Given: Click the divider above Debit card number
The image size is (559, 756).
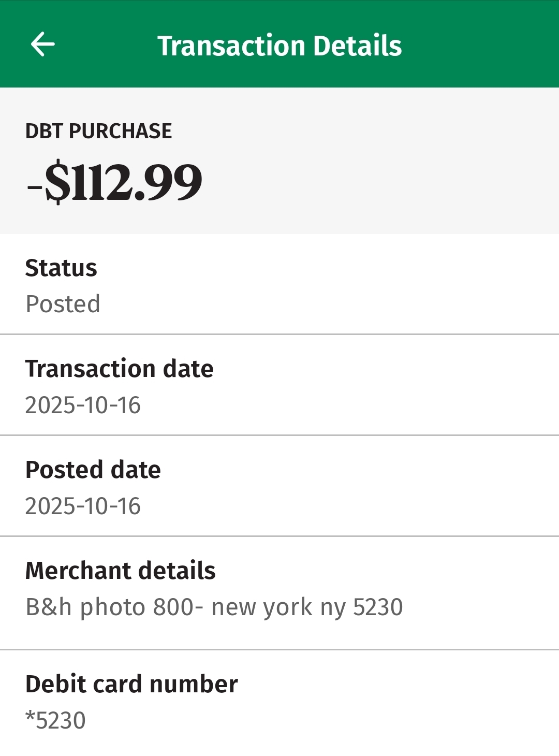Looking at the screenshot, I should tap(279, 649).
